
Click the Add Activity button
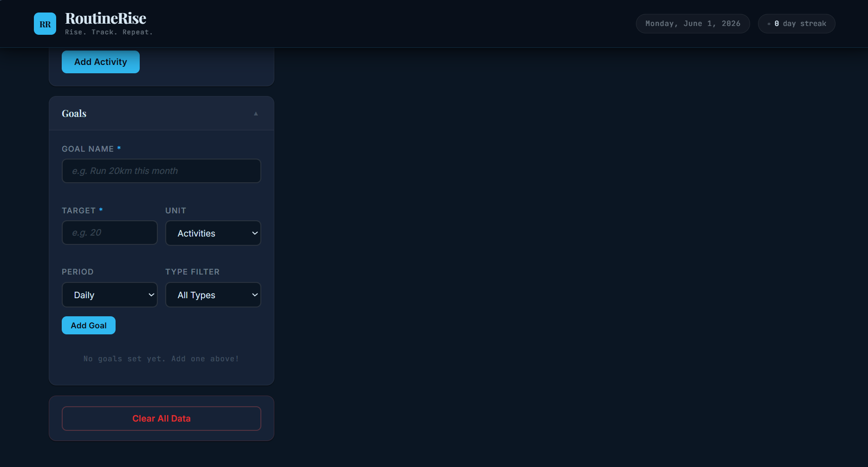click(x=101, y=62)
